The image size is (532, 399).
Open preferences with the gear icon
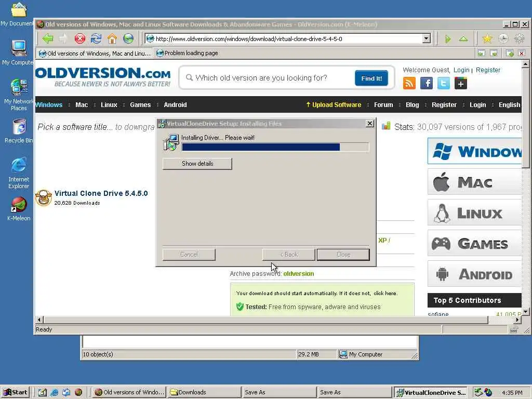tap(520, 39)
